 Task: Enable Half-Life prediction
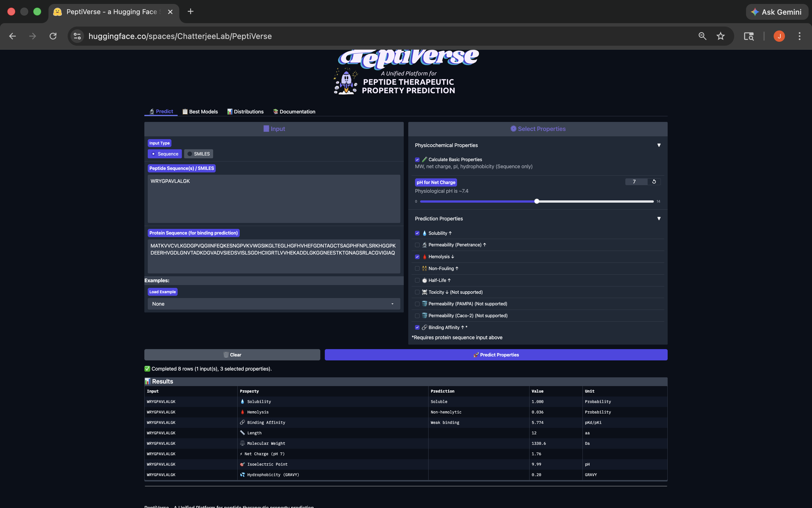click(x=417, y=280)
